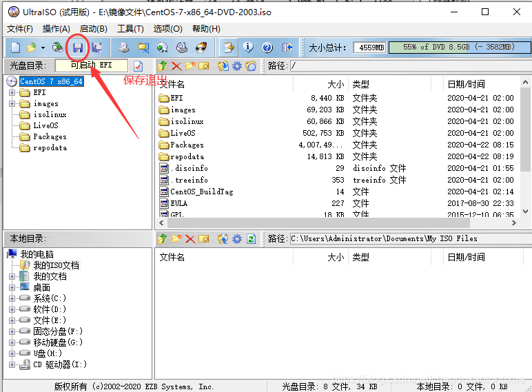Expand the EFI folder tree node
Screen dimensions: 532x392
[x=12, y=92]
